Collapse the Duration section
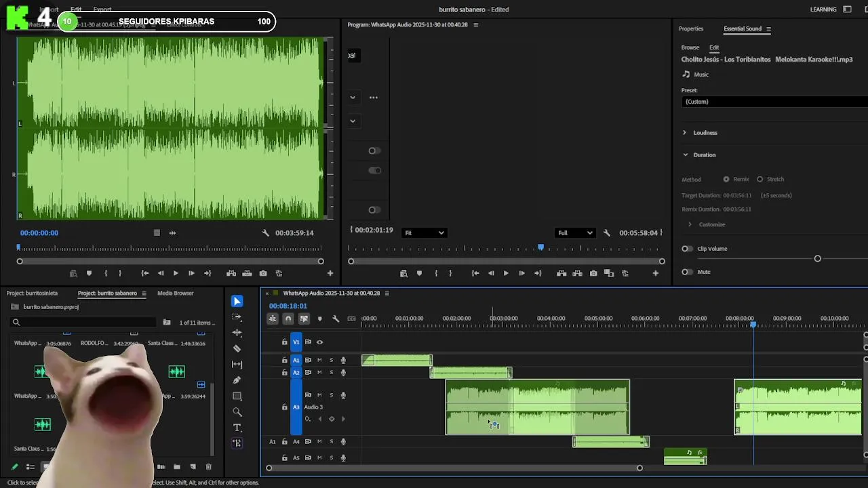Viewport: 868px width, 488px height. click(x=685, y=155)
